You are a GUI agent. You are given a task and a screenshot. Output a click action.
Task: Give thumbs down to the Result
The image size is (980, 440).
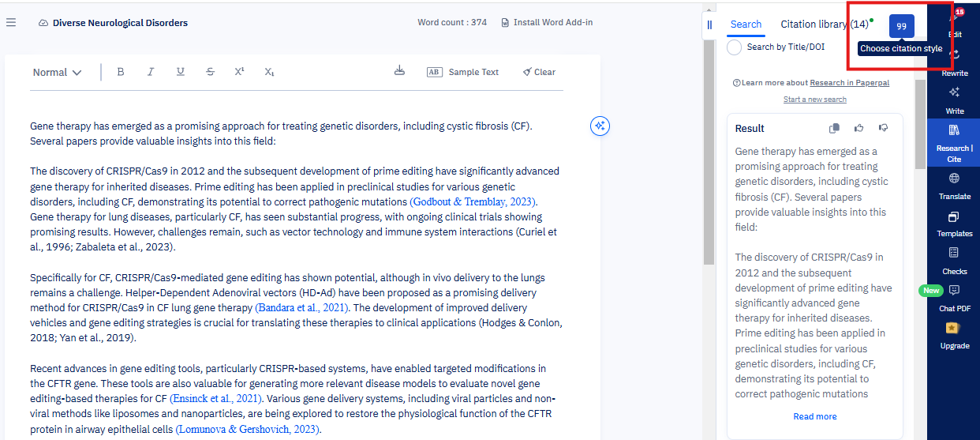[x=883, y=128]
